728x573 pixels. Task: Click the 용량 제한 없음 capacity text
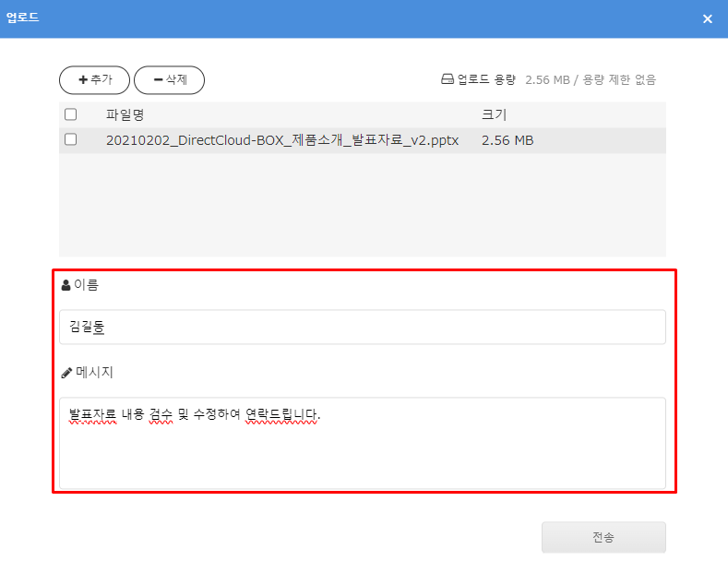point(621,80)
